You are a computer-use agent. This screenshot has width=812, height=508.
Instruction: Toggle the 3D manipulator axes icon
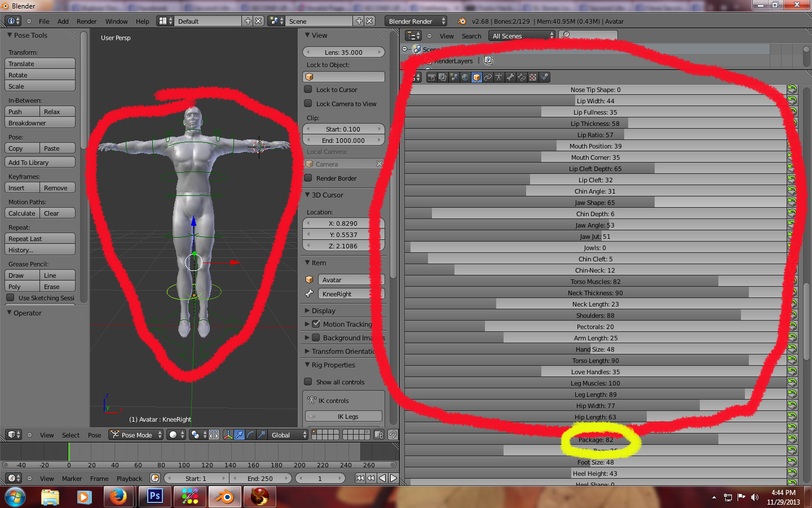click(x=228, y=435)
